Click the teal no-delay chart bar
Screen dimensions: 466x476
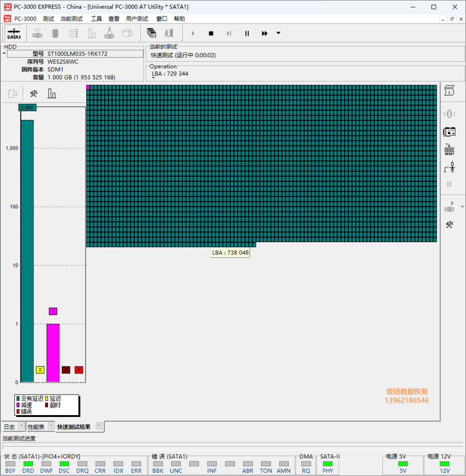27,251
